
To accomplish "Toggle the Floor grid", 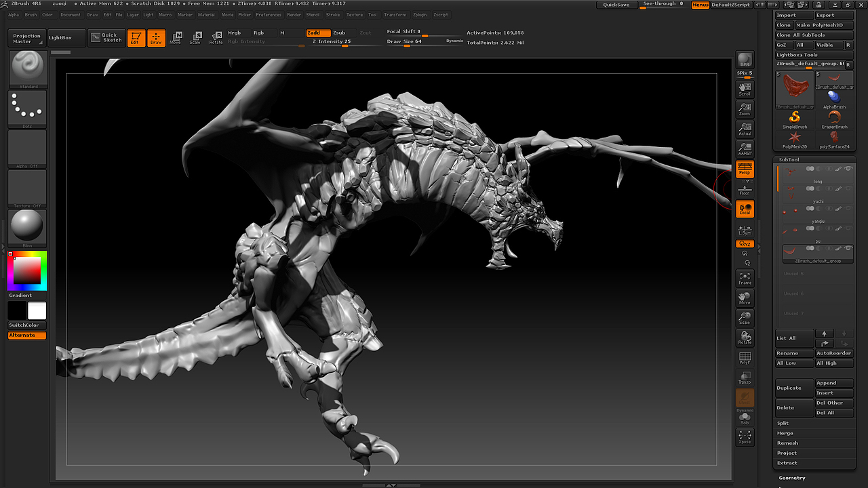I will tap(745, 190).
